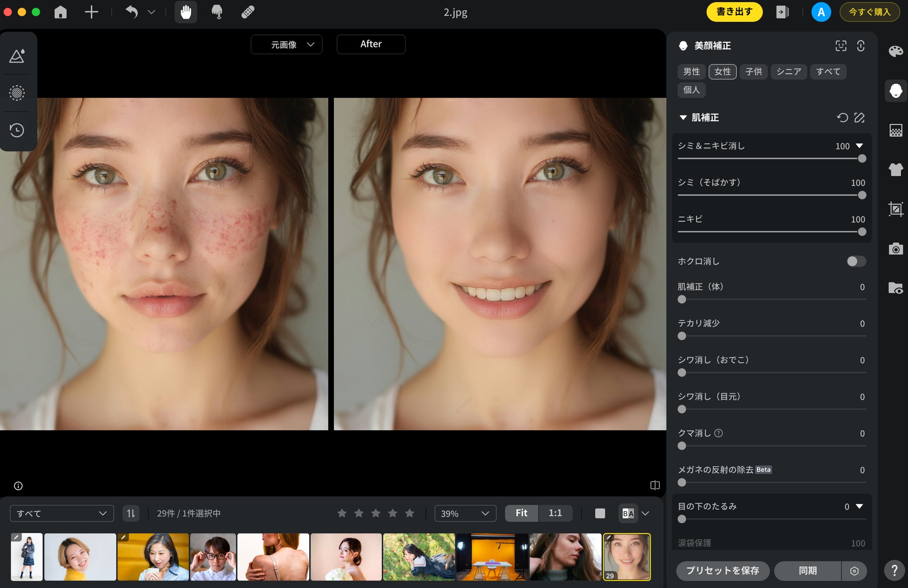
Task: Select the healing bandage tool
Action: pos(248,12)
